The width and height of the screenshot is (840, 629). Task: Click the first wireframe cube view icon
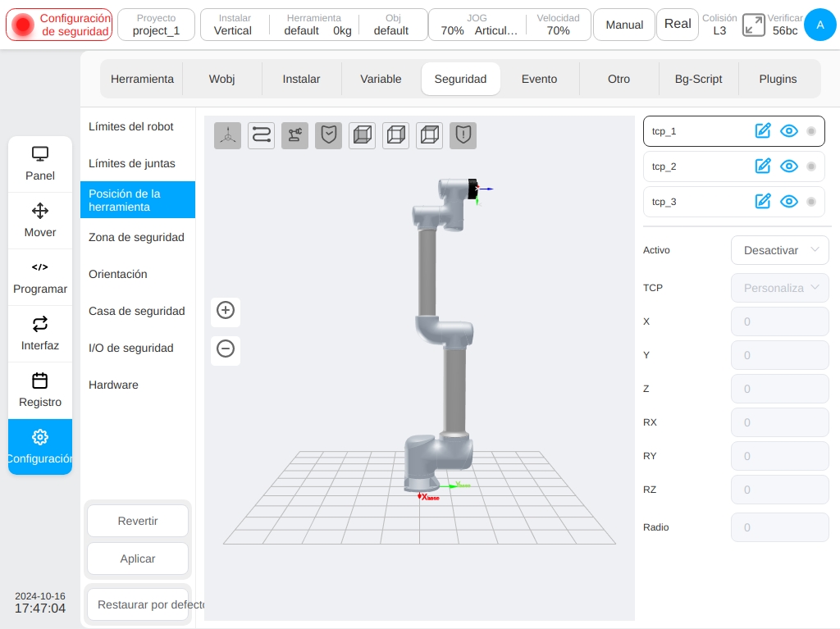click(362, 135)
